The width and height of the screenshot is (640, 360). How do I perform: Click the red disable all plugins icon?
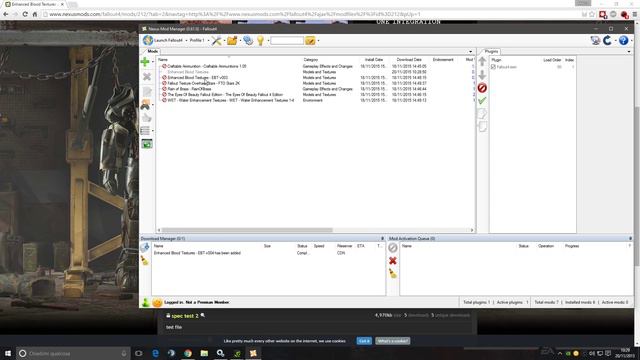[x=482, y=88]
